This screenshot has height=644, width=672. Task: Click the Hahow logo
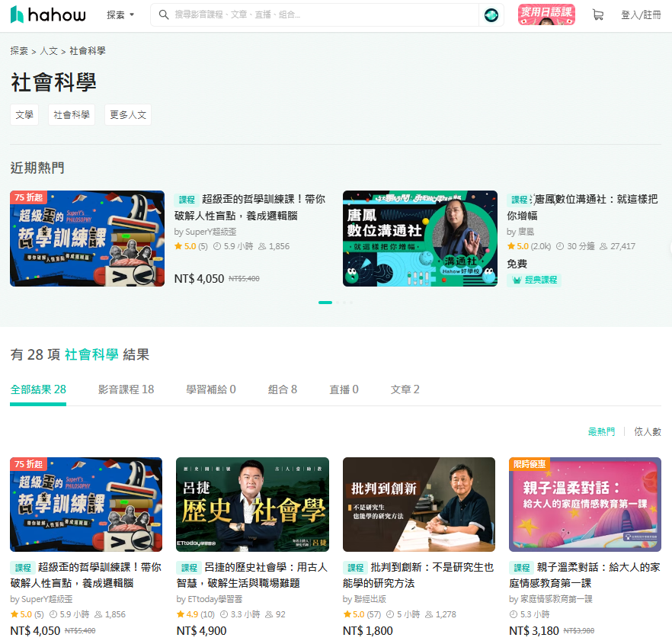click(48, 14)
